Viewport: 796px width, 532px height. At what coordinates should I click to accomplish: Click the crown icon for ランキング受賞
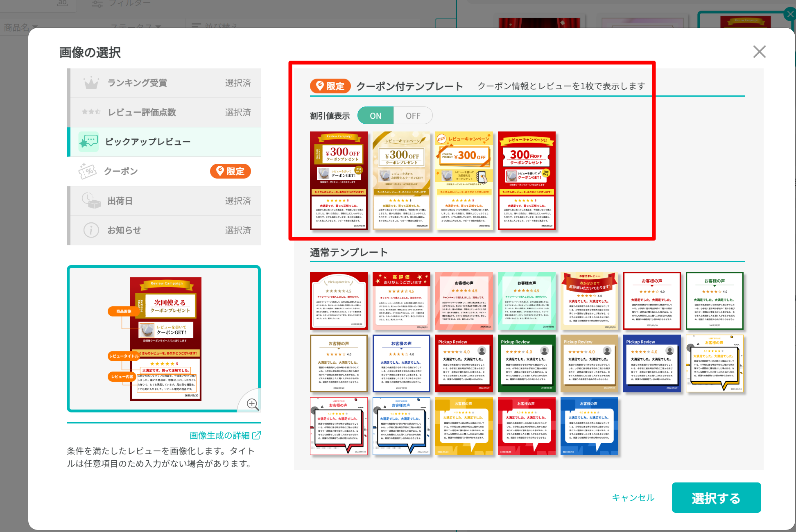pyautogui.click(x=91, y=83)
